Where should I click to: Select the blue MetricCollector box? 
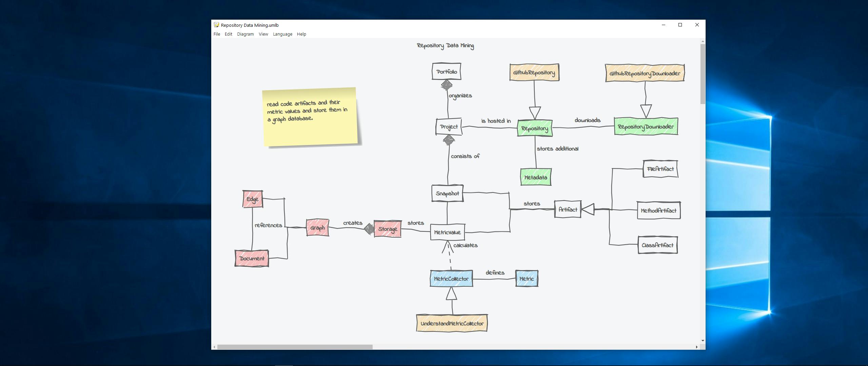coord(451,279)
